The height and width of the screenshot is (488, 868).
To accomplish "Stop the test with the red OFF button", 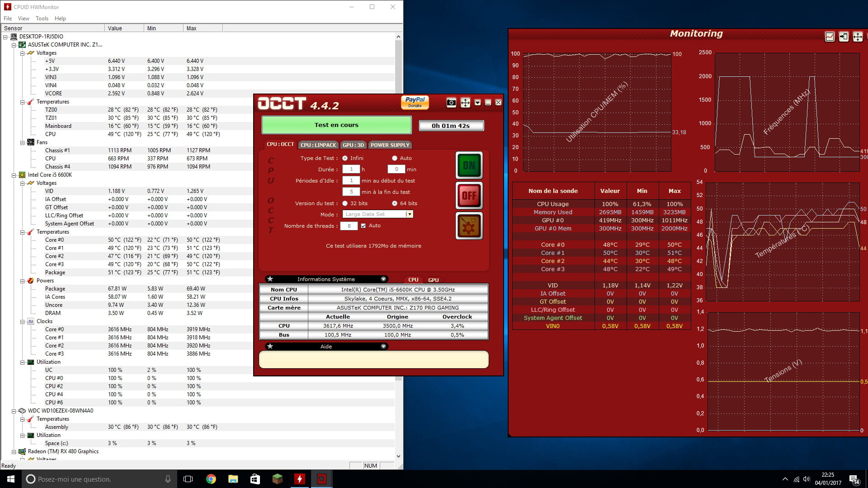I will (469, 196).
